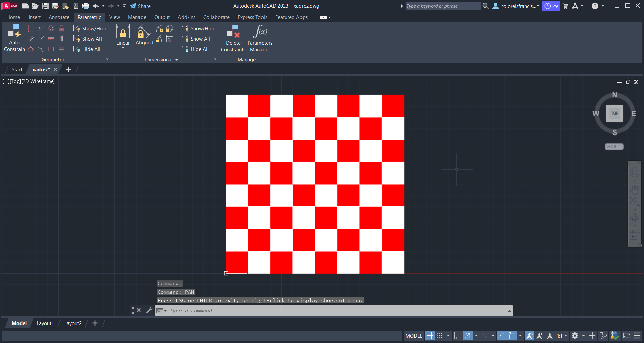The image size is (644, 343).
Task: Open the Layout1 tab
Action: point(45,323)
